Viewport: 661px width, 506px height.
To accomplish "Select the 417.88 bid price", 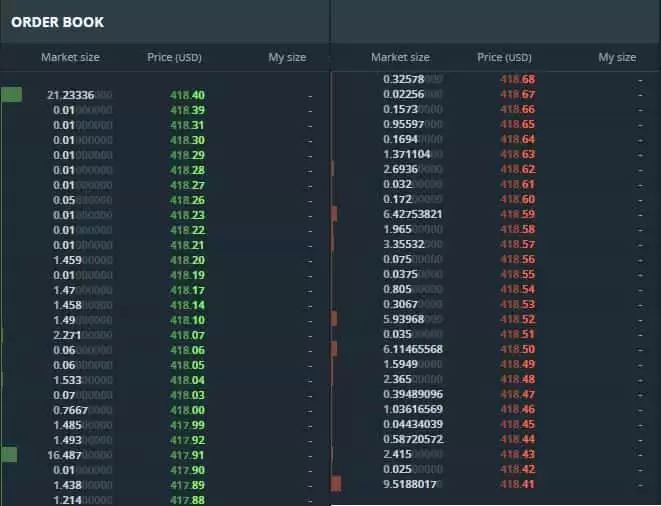I will (x=188, y=499).
